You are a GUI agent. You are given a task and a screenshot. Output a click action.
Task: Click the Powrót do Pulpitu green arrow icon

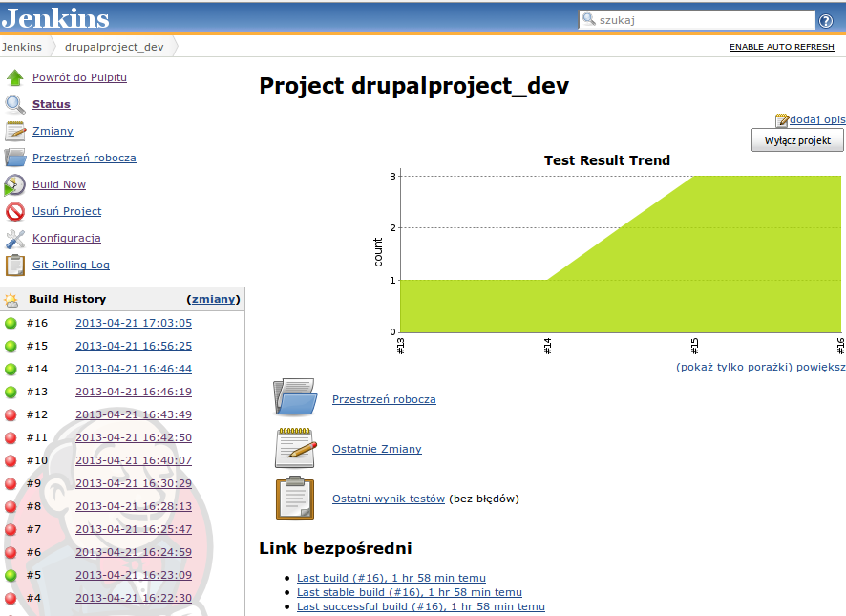click(x=12, y=77)
